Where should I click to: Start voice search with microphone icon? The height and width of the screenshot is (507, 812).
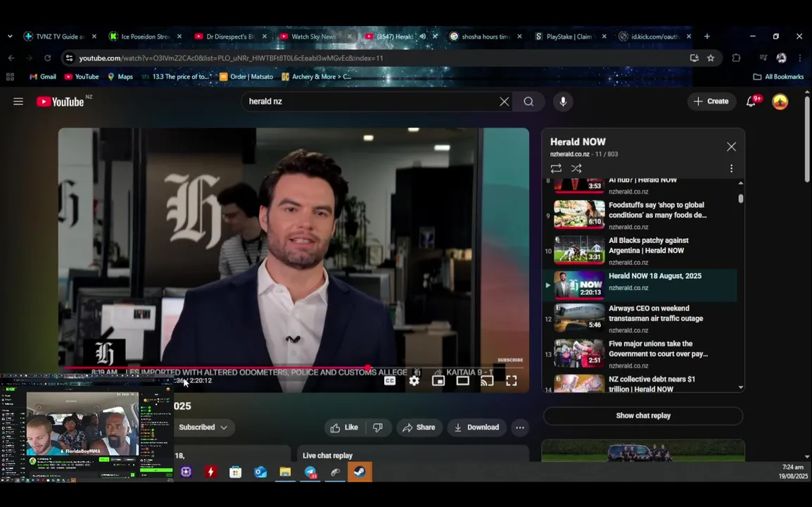coord(563,101)
